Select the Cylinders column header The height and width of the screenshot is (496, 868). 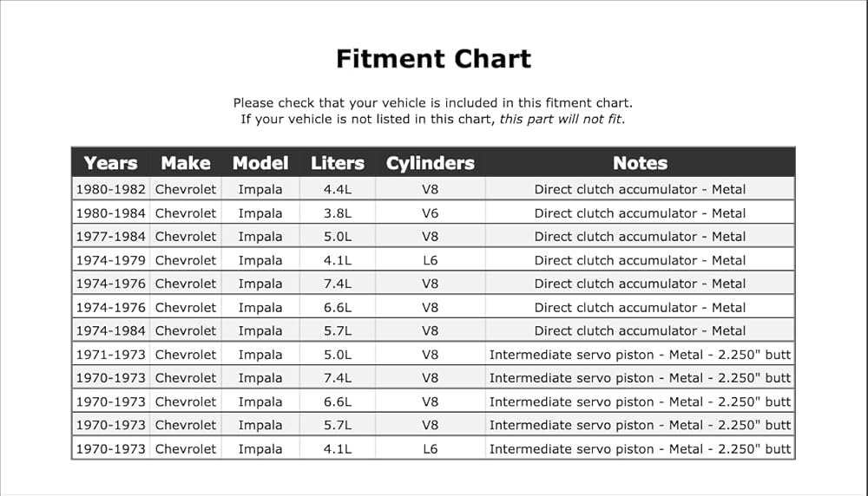pos(431,163)
